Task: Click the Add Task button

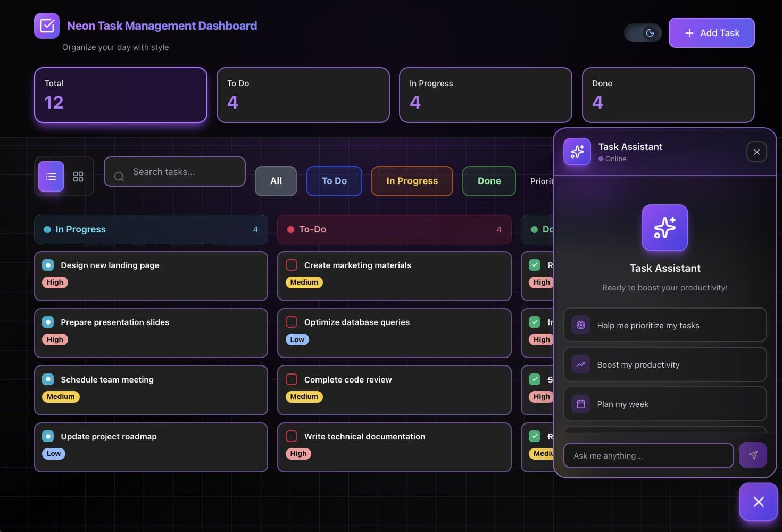Action: (711, 33)
